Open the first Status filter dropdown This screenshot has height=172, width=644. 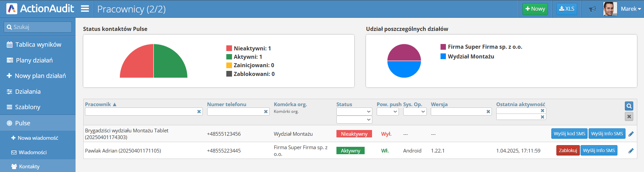(x=354, y=112)
